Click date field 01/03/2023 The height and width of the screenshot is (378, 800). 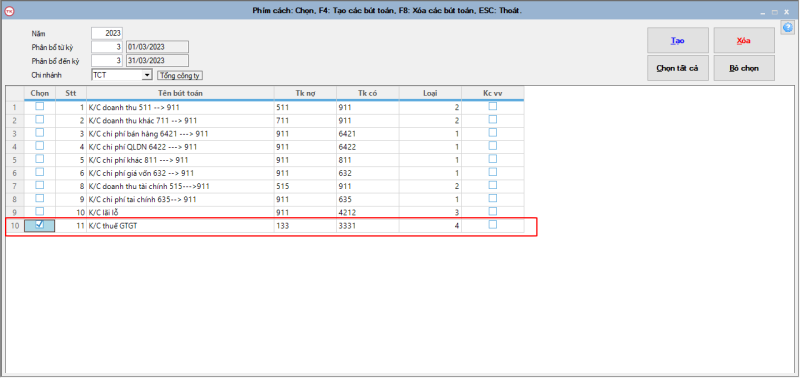click(157, 47)
